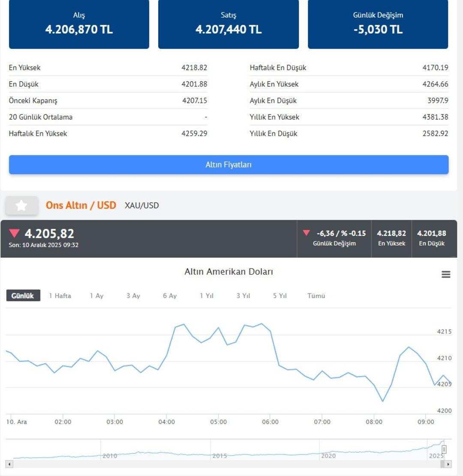Click the Satış price card

coord(228,24)
